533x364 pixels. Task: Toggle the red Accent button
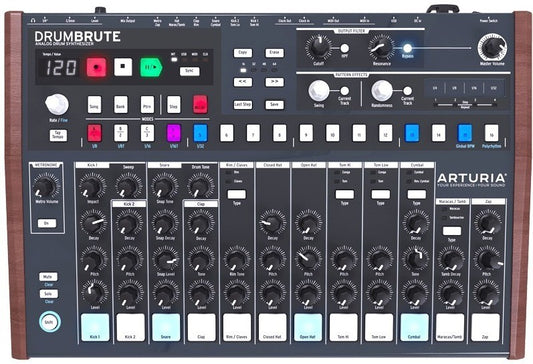(x=200, y=104)
